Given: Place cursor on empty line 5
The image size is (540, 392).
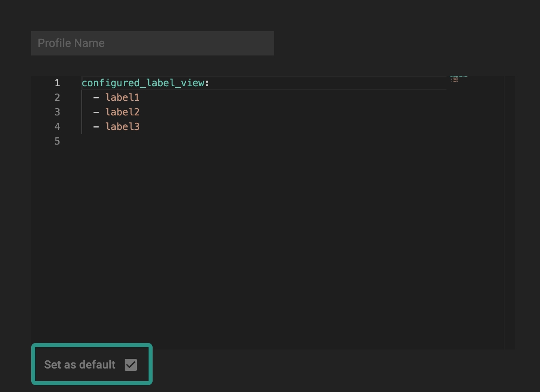Looking at the screenshot, I should point(162,141).
